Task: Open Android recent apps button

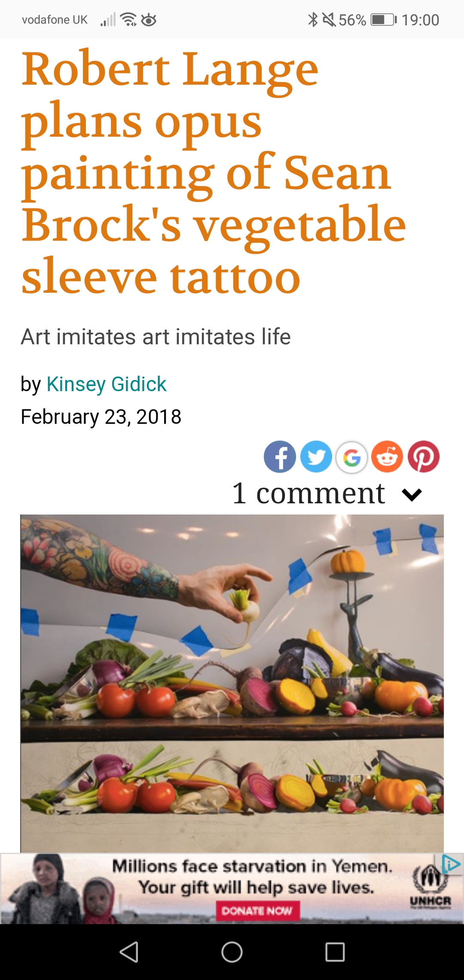Action: (335, 952)
